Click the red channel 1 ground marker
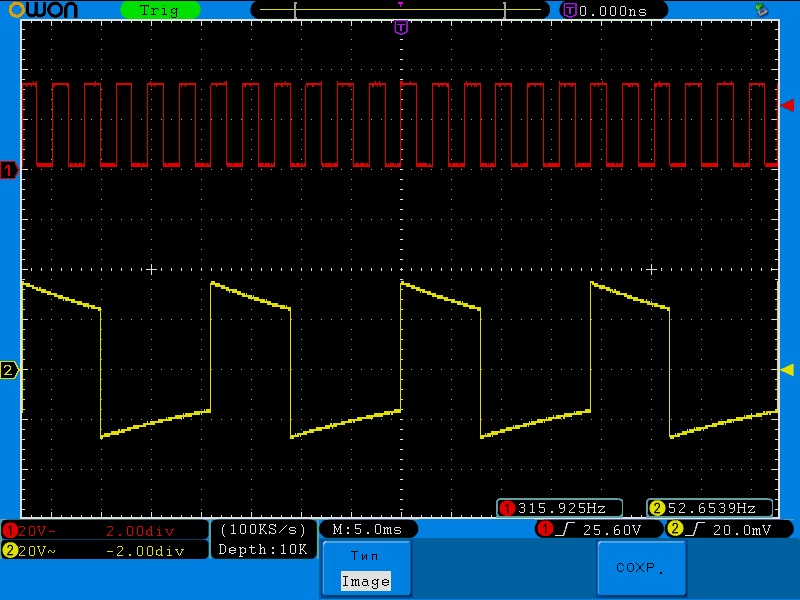 [9, 170]
